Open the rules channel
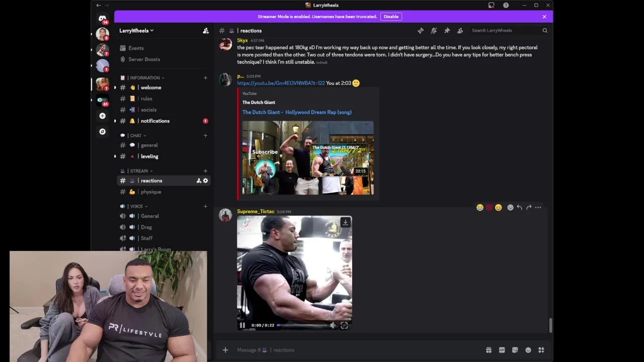644x362 pixels. [164, 99]
